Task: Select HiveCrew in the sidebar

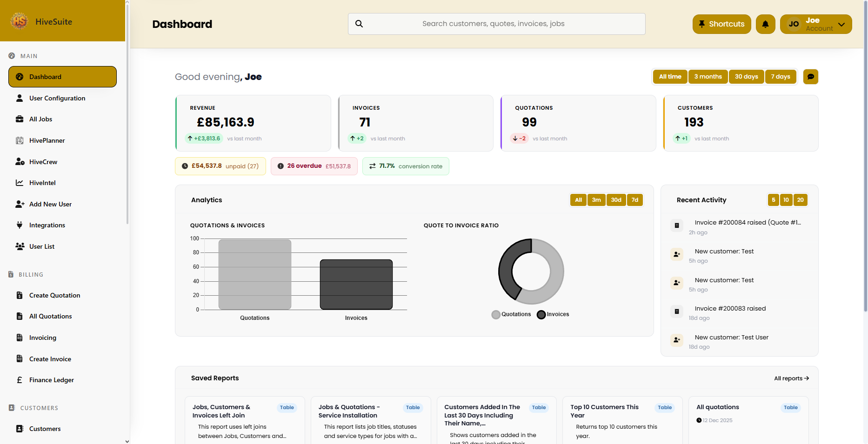Action: (x=43, y=161)
